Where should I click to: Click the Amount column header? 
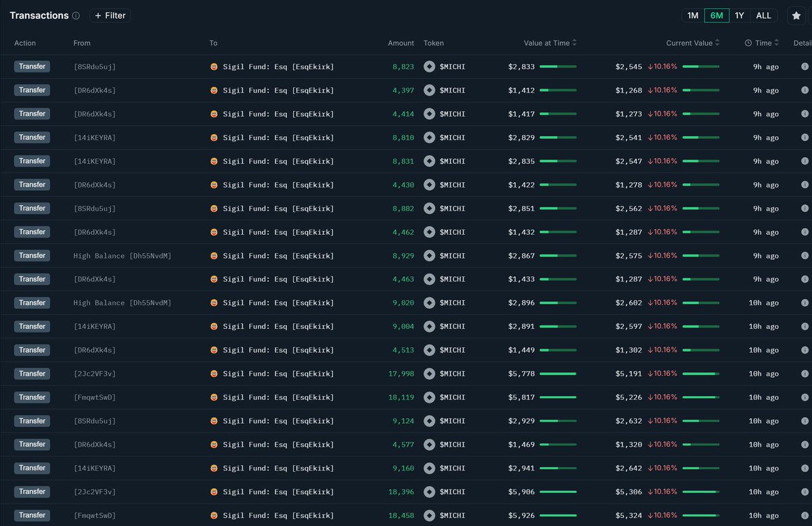401,43
